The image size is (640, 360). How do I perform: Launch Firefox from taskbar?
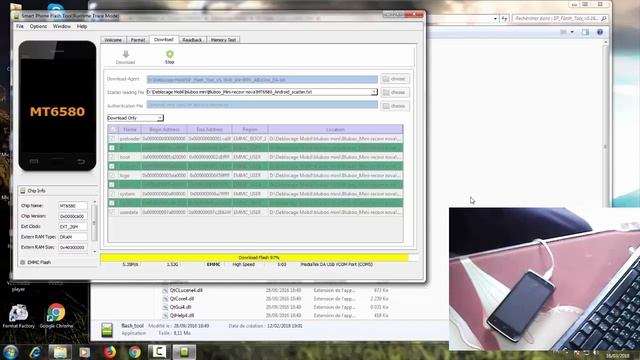109,352
